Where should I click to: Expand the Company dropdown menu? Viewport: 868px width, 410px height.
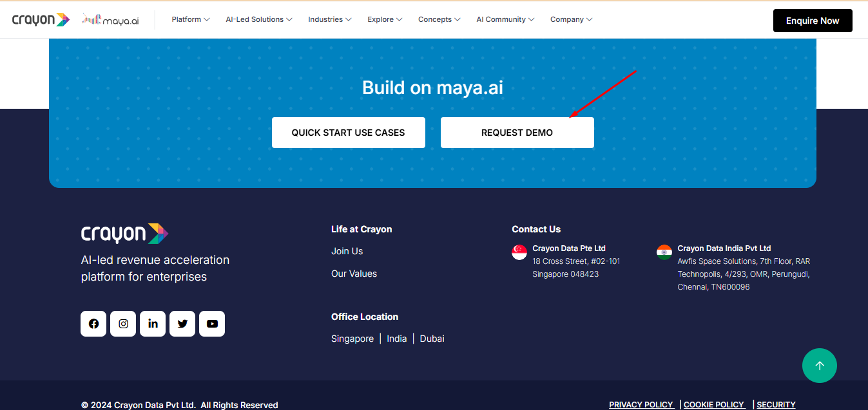pyautogui.click(x=571, y=19)
